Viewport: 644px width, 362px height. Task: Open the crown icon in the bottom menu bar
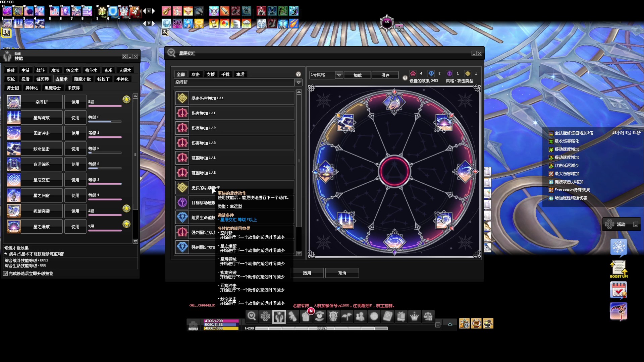(x=415, y=316)
